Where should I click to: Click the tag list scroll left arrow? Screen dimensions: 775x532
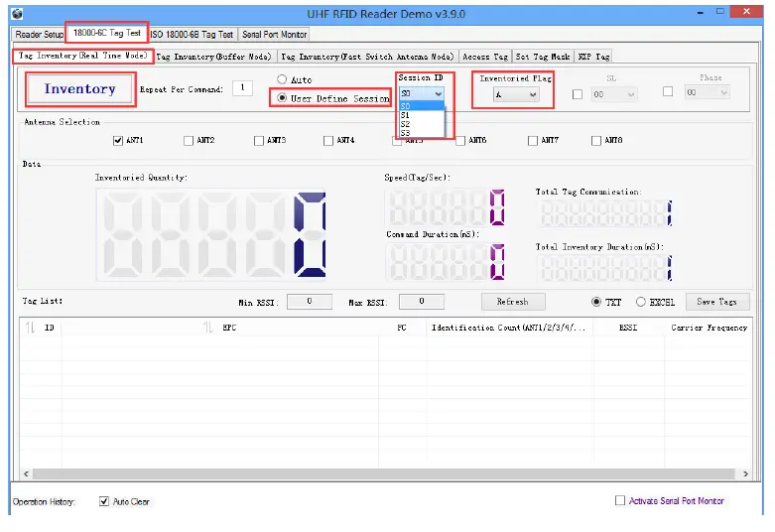tap(26, 473)
